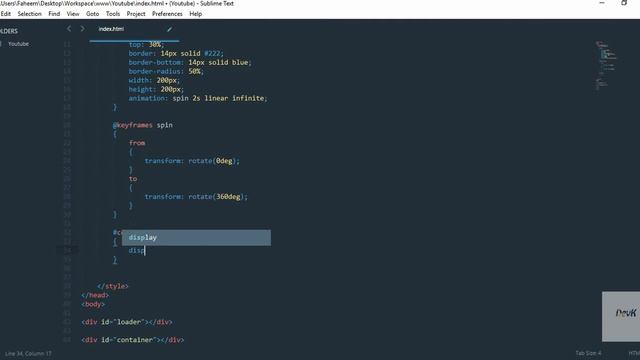Open the Project menu

coord(136,14)
